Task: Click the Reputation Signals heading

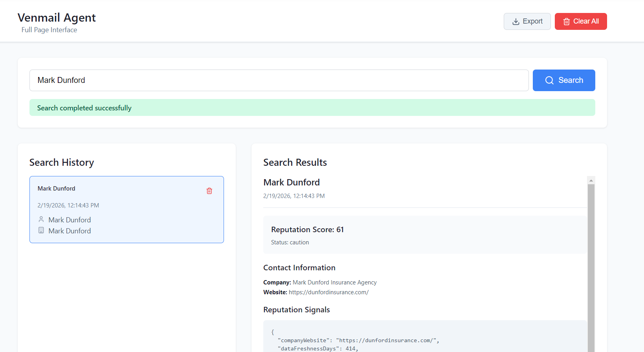Action: tap(297, 310)
